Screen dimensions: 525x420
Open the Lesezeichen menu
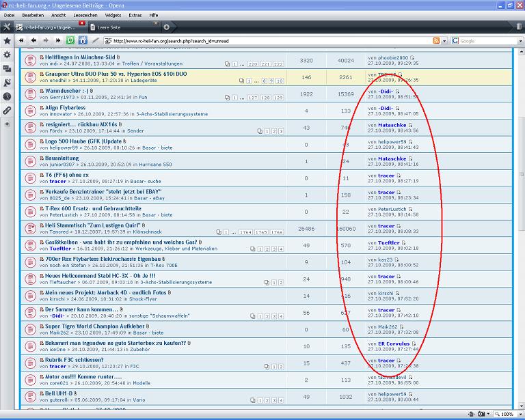(x=85, y=14)
